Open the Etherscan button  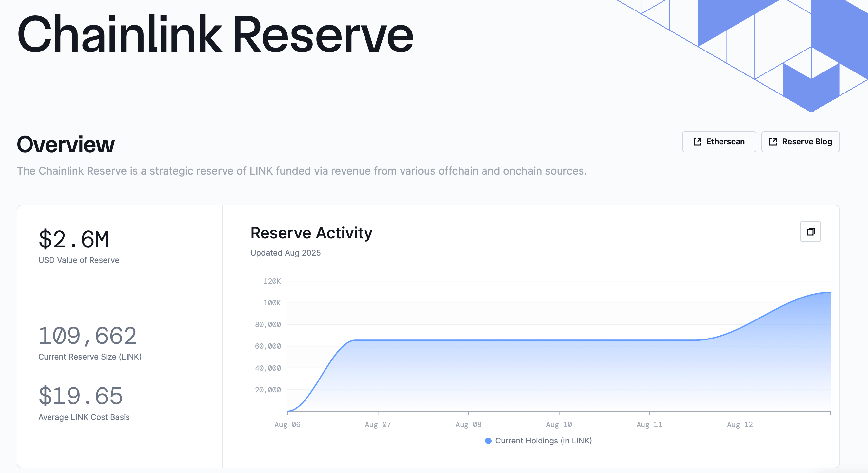719,142
